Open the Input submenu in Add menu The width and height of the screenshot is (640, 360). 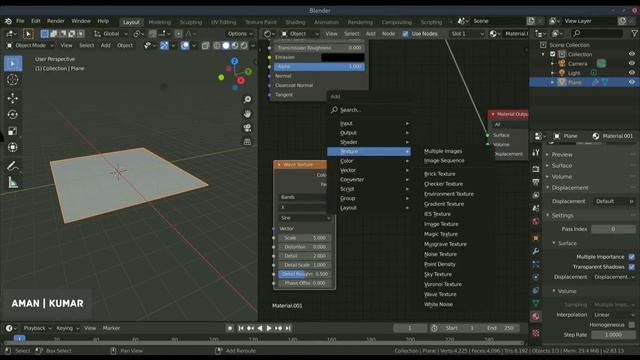pyautogui.click(x=369, y=123)
